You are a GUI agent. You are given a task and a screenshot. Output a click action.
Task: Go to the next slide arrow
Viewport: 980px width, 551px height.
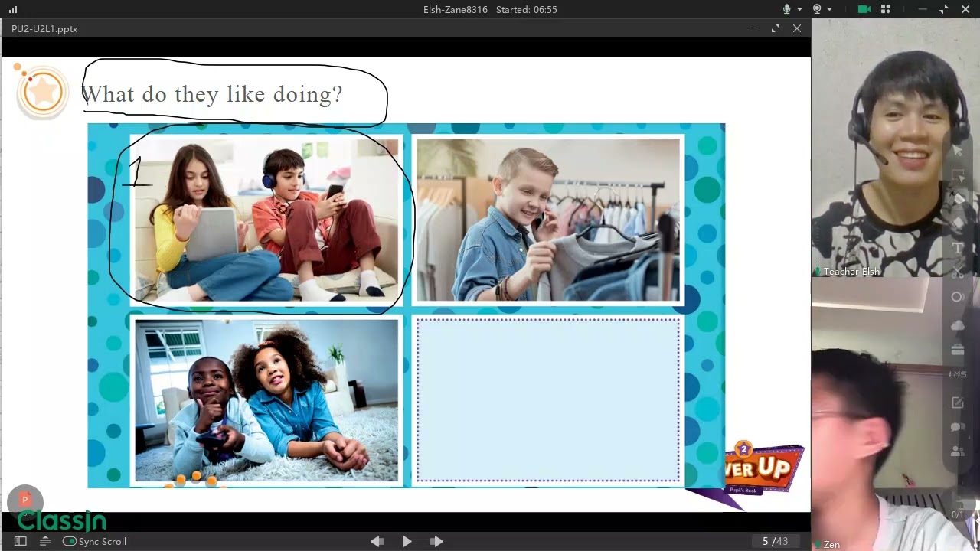click(x=436, y=541)
